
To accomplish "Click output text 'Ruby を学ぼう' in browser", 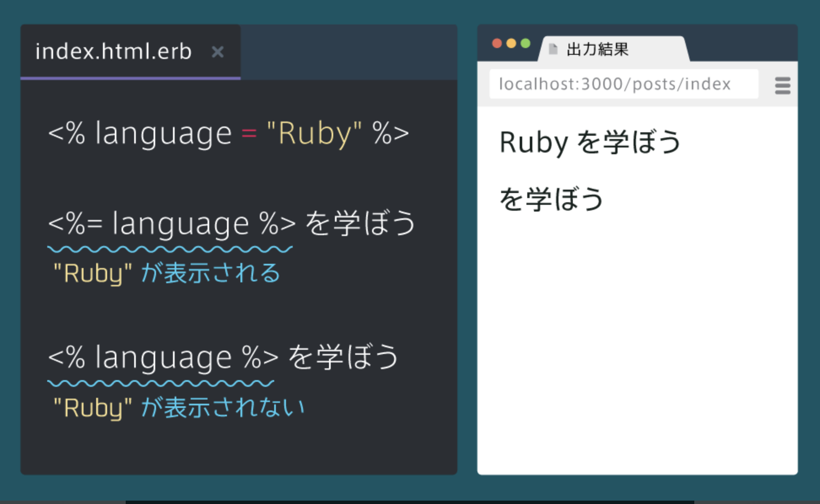I will click(x=590, y=142).
